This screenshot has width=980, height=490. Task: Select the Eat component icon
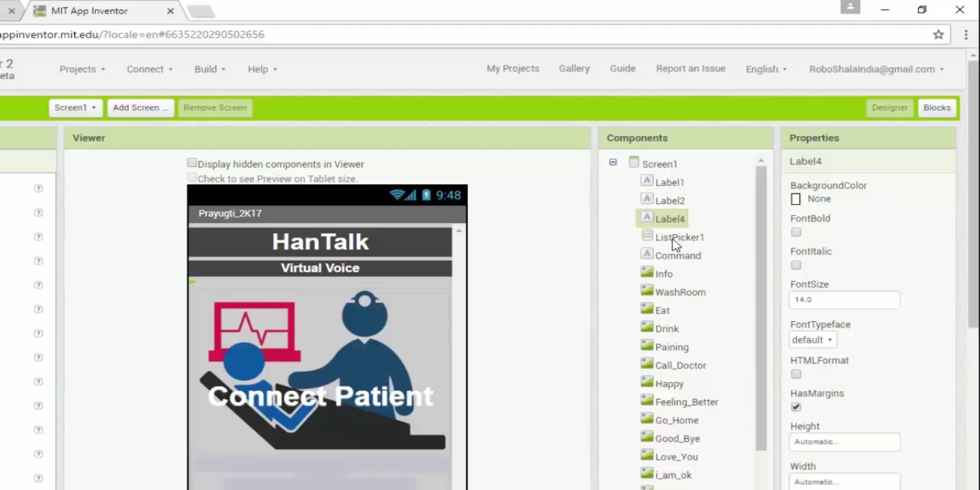pos(647,309)
